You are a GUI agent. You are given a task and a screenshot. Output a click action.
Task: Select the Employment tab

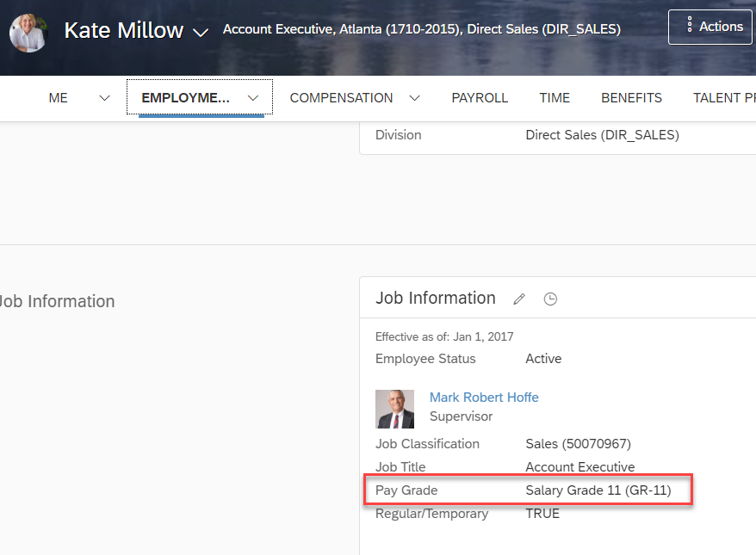[x=186, y=98]
